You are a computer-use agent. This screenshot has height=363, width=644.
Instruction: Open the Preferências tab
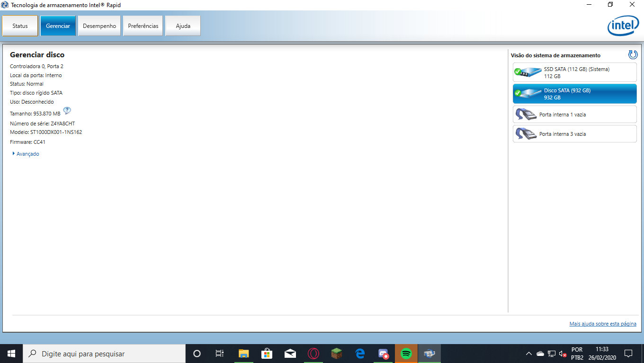(143, 26)
